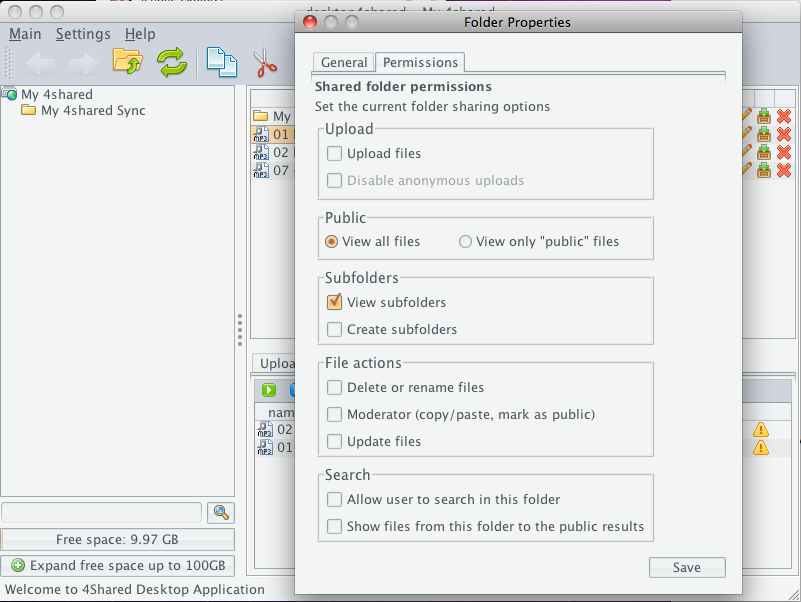Click the download icon in the 07 file row
Screen dimensions: 801x602
point(764,170)
